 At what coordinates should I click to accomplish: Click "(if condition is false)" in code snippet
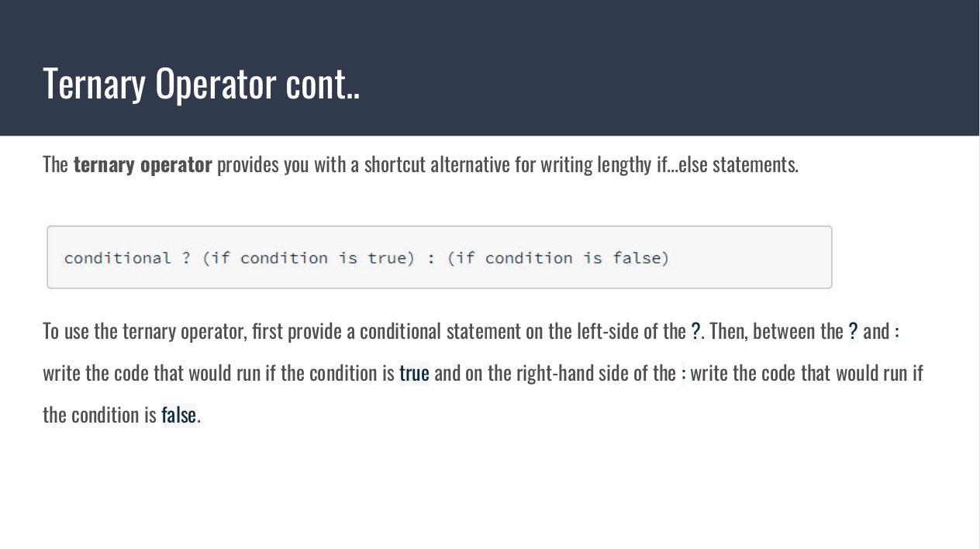point(557,258)
